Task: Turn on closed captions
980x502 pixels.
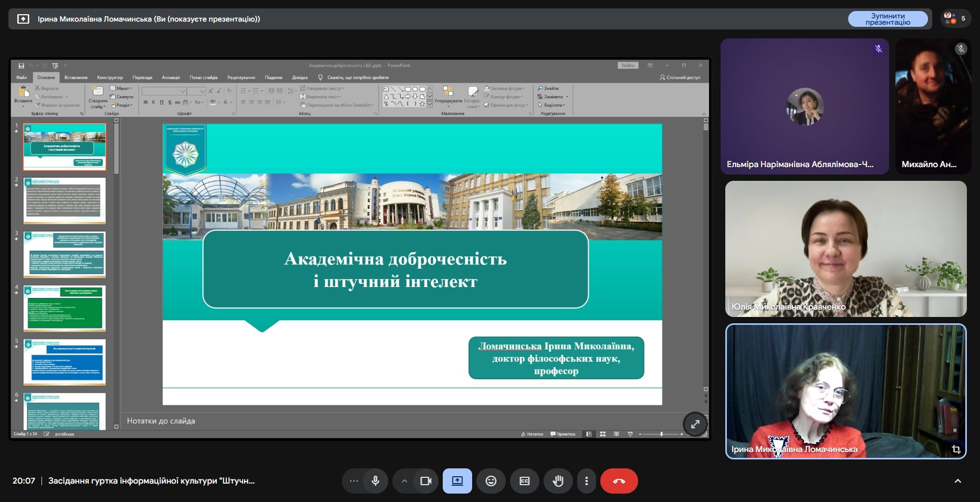Action: pyautogui.click(x=524, y=481)
